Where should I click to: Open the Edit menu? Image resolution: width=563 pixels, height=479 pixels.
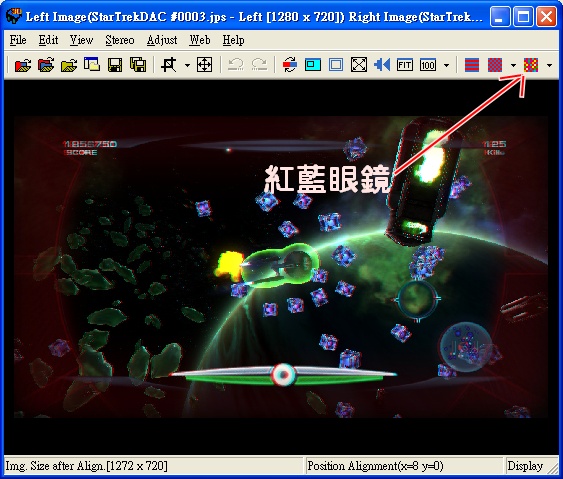coord(48,40)
